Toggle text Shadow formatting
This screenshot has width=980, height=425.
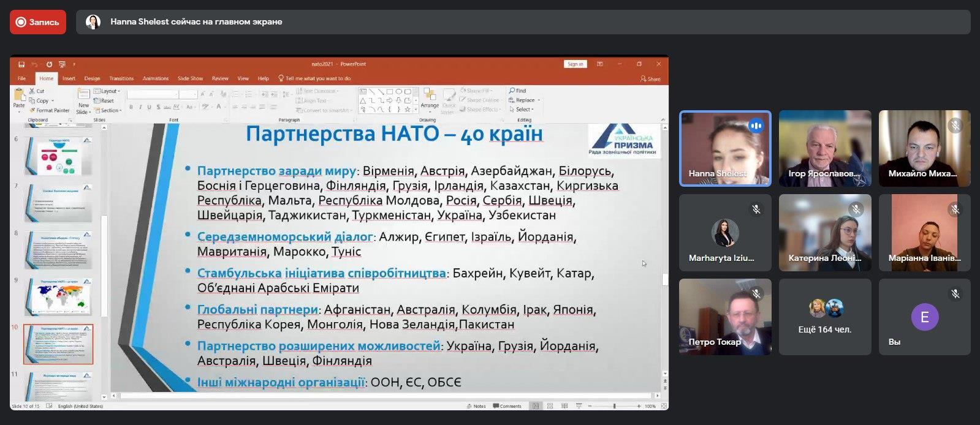click(x=158, y=107)
